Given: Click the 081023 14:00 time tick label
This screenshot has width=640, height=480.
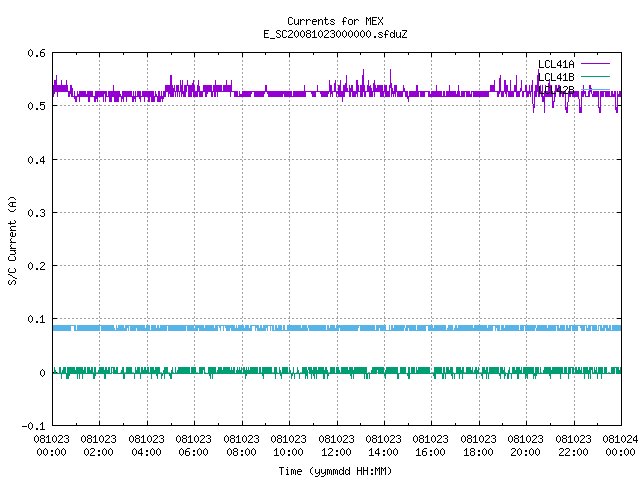Looking at the screenshot, I should [383, 446].
